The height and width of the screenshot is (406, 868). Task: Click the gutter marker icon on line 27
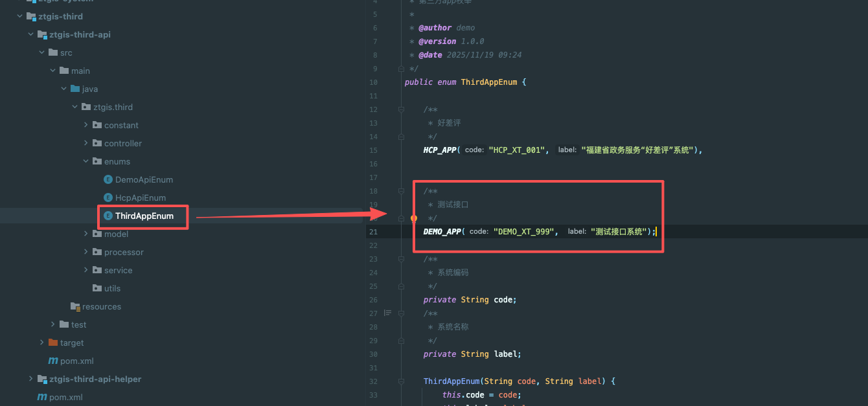387,313
